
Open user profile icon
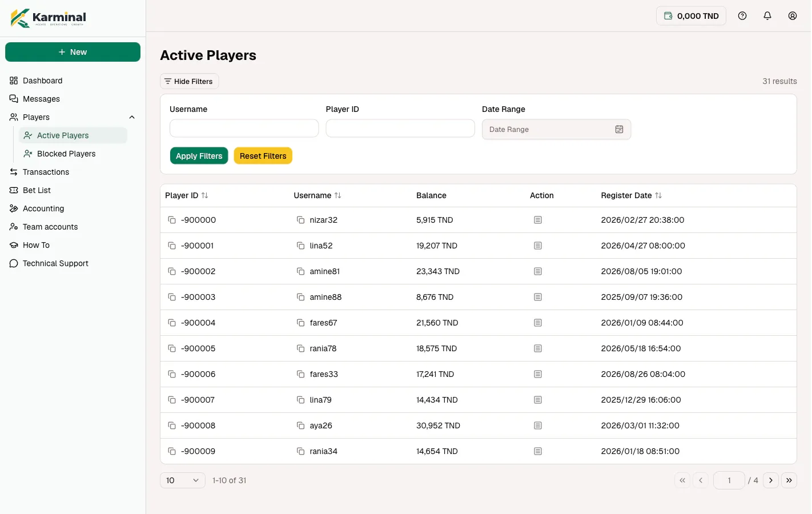pos(793,16)
